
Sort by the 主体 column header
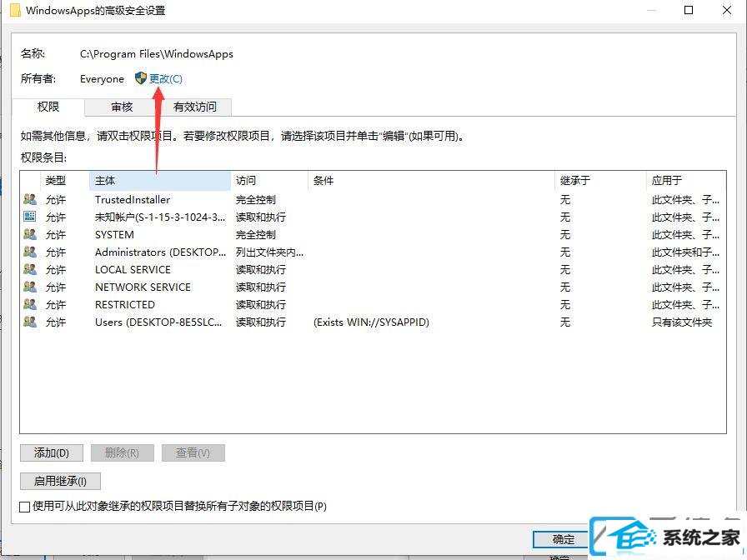click(x=160, y=181)
